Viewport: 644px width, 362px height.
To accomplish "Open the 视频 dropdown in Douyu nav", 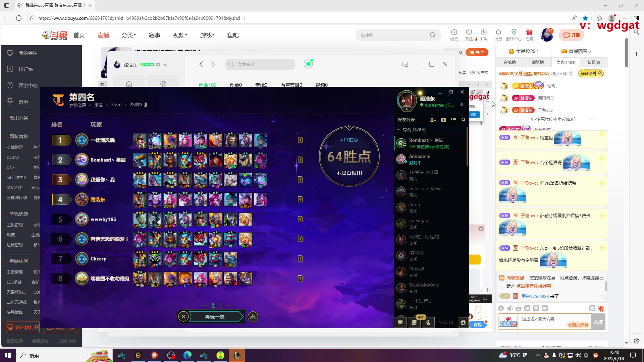I will (x=180, y=35).
